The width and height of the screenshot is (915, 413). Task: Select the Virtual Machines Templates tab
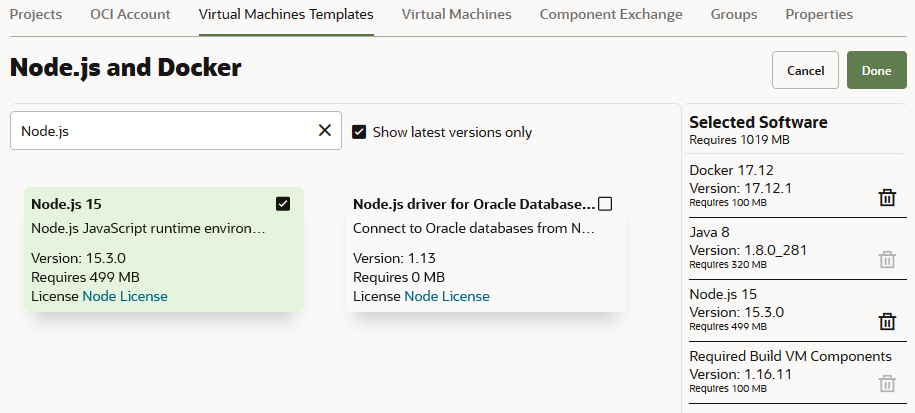pyautogui.click(x=286, y=15)
